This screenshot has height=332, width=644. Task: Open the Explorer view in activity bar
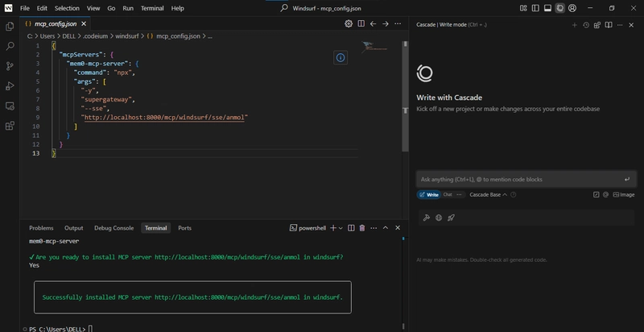click(10, 27)
